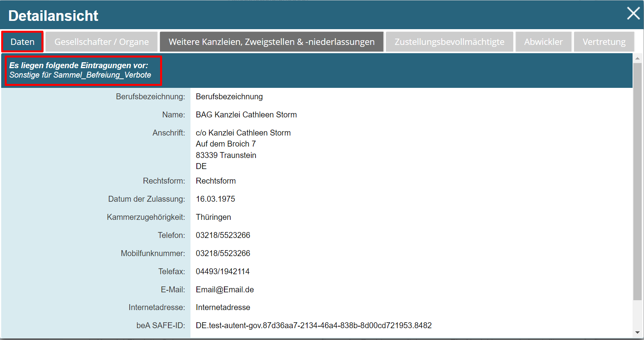
Task: Click the scrollbar down arrow
Action: click(x=637, y=333)
